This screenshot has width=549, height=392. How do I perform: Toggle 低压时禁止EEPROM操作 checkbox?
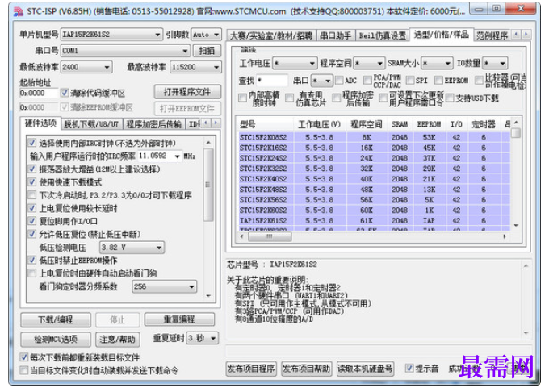31,261
